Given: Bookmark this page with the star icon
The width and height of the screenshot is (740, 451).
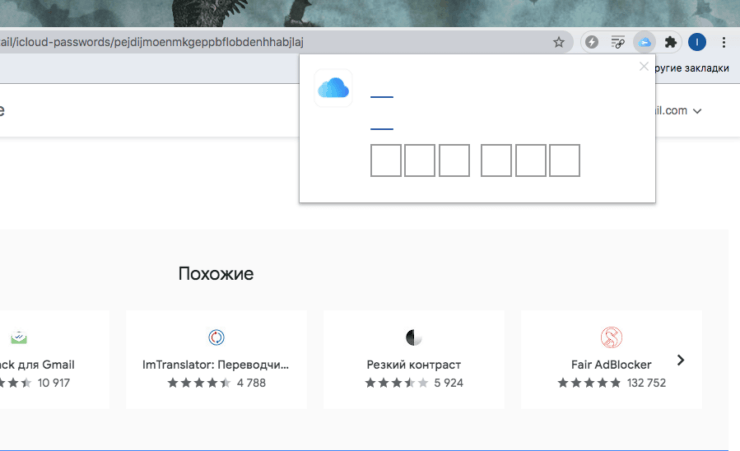Looking at the screenshot, I should pos(559,42).
